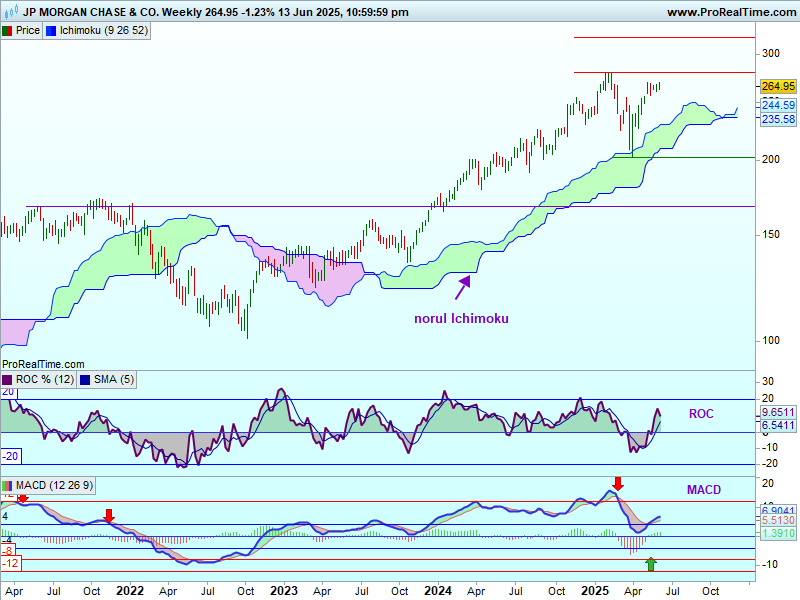Open the ROC % (12) settings label

coord(44,380)
